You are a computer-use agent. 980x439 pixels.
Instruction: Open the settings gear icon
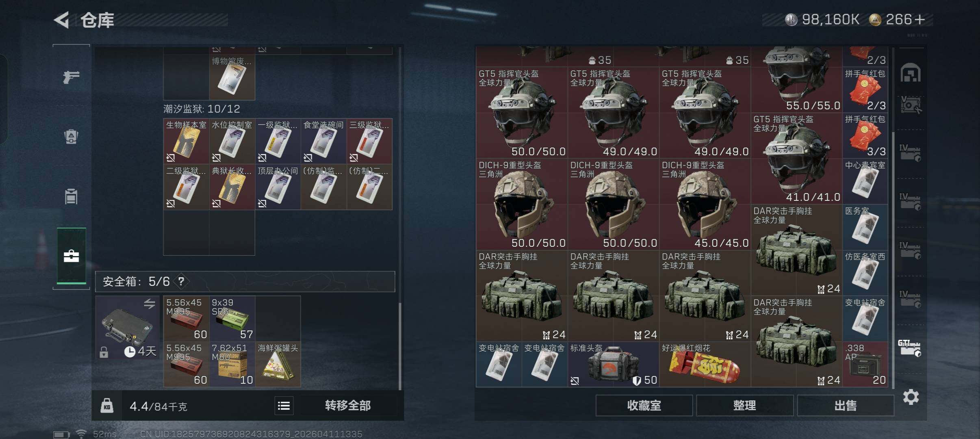point(911,397)
